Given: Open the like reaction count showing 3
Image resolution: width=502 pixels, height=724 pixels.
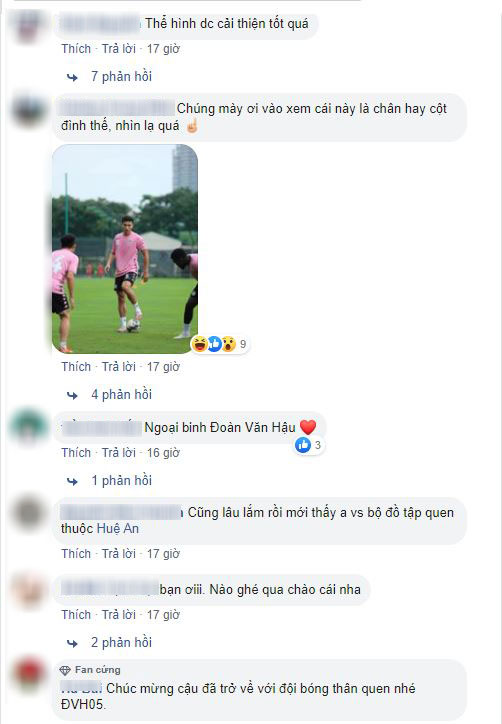Looking at the screenshot, I should point(308,445).
